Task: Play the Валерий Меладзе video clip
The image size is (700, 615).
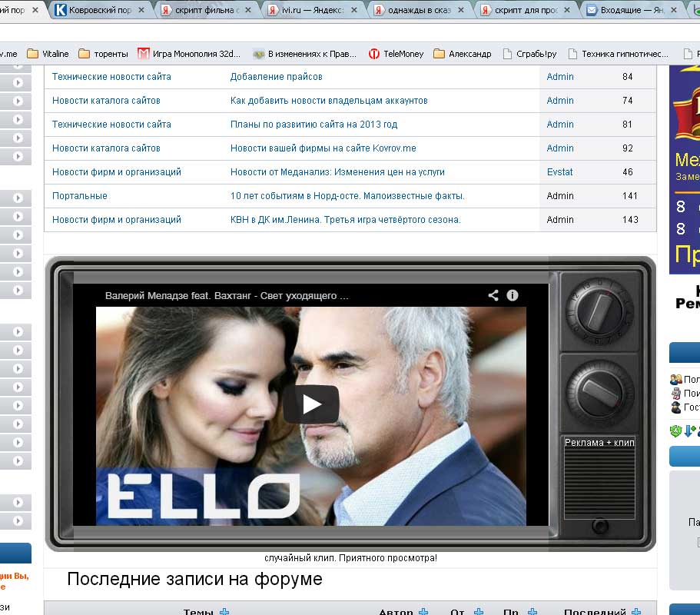Action: [311, 404]
